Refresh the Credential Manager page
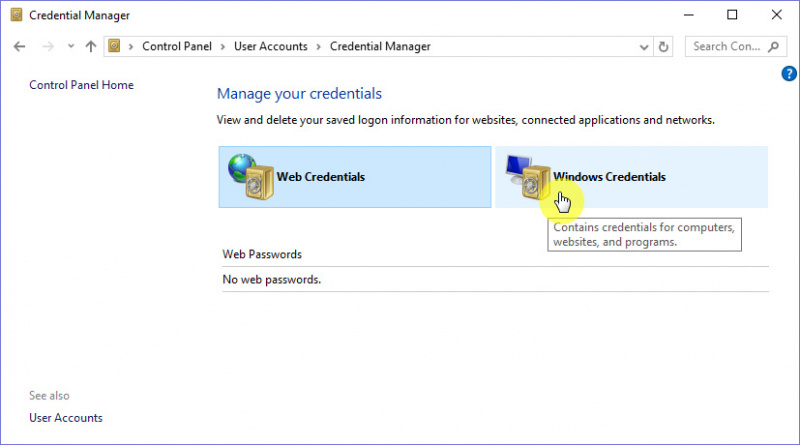Image resolution: width=800 pixels, height=445 pixels. click(663, 47)
